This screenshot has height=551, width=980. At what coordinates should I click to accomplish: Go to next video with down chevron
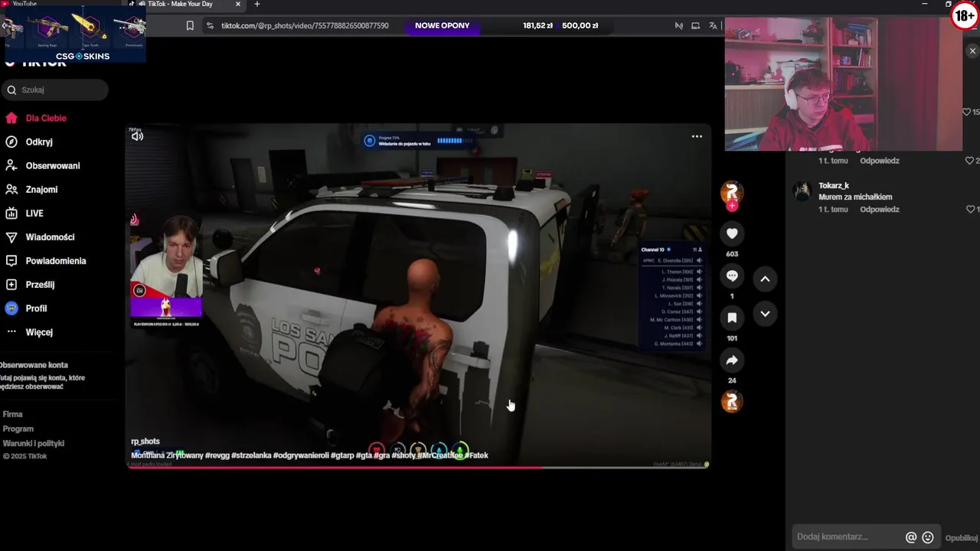pos(765,314)
